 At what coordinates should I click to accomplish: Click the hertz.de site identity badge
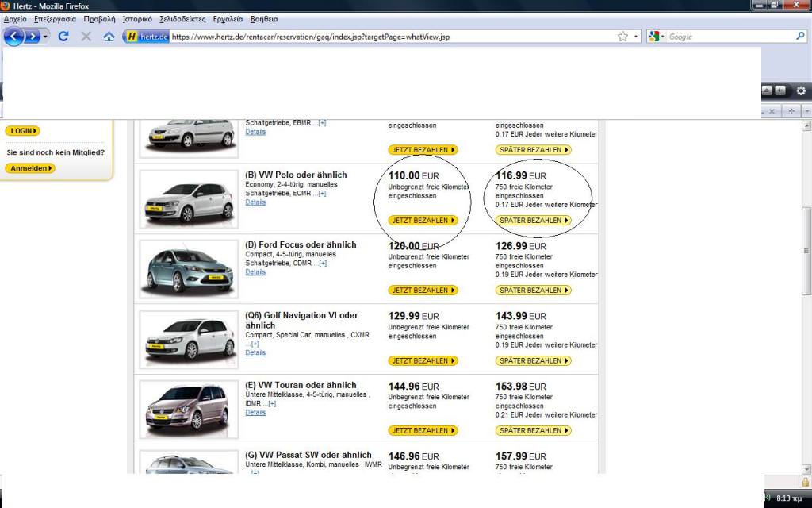pyautogui.click(x=147, y=37)
